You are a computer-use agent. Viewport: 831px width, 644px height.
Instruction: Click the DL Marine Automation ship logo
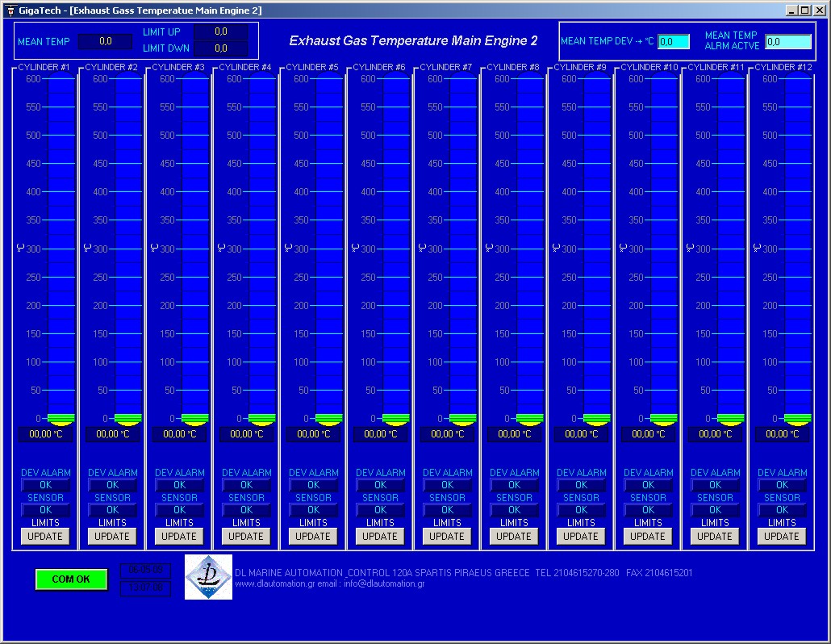click(x=208, y=576)
